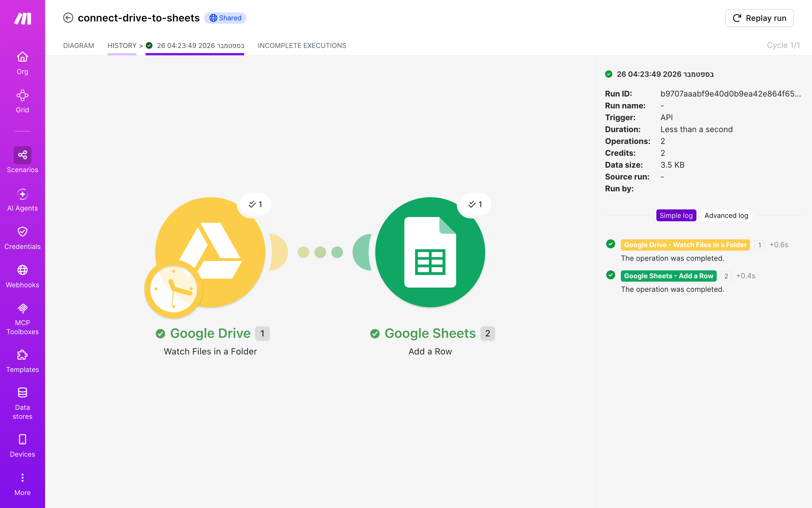Click the Run ID value
812x508 pixels.
[x=731, y=94]
